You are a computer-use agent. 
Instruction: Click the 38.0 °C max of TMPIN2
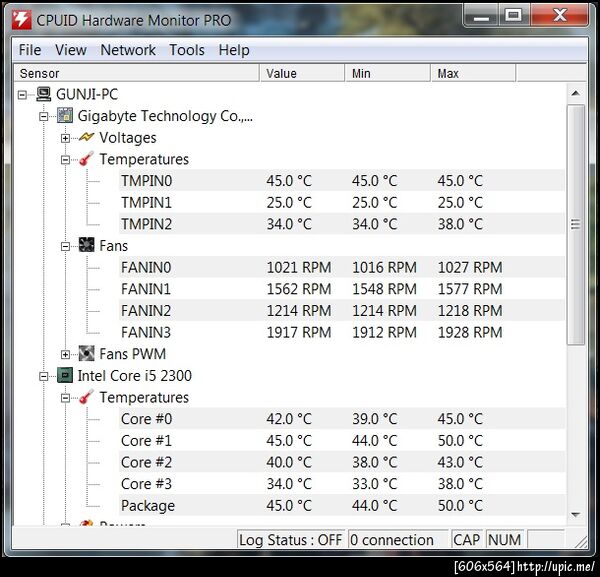(x=460, y=224)
